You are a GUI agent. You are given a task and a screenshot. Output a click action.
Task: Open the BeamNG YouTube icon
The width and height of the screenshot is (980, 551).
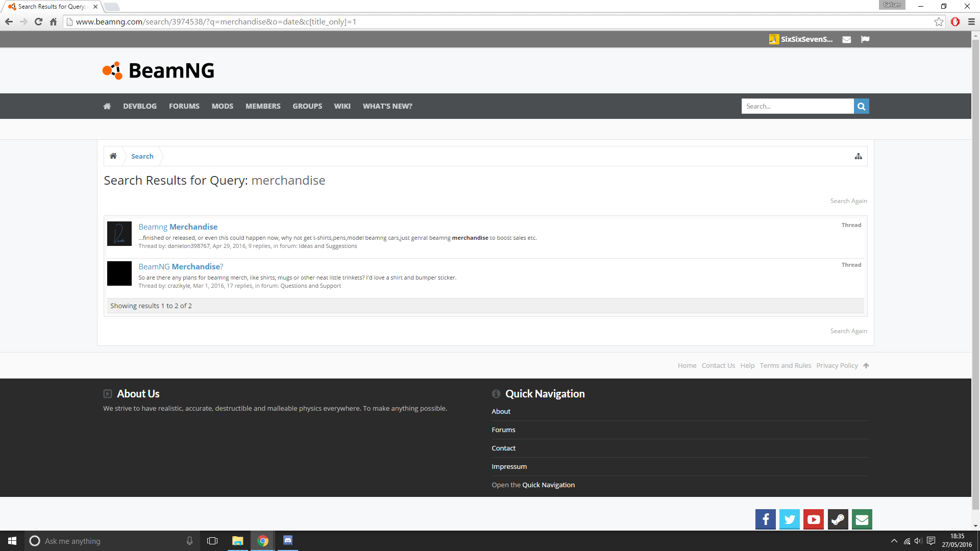click(x=814, y=519)
